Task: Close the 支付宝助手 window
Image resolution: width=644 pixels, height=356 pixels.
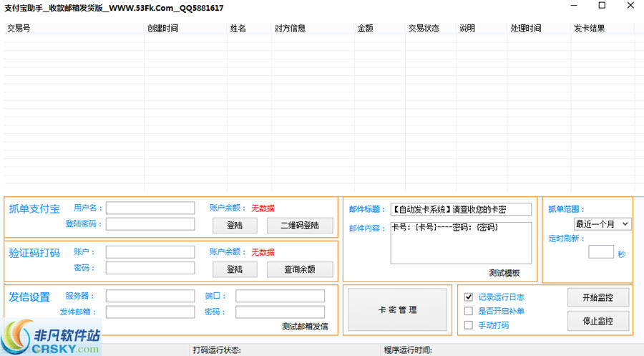Action: click(x=630, y=5)
